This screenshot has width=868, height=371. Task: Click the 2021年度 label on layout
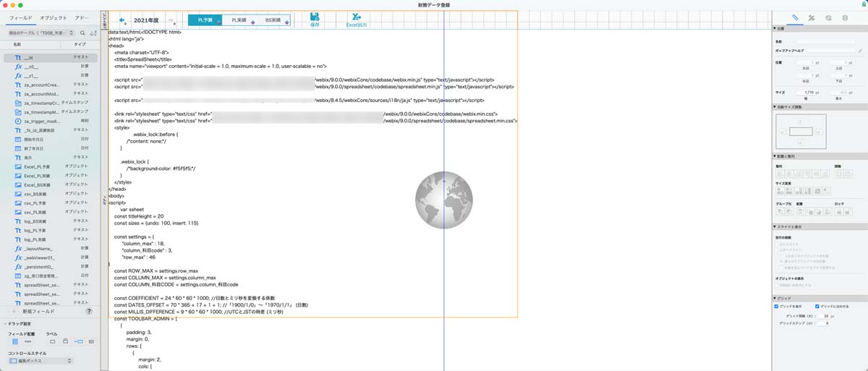coord(147,20)
